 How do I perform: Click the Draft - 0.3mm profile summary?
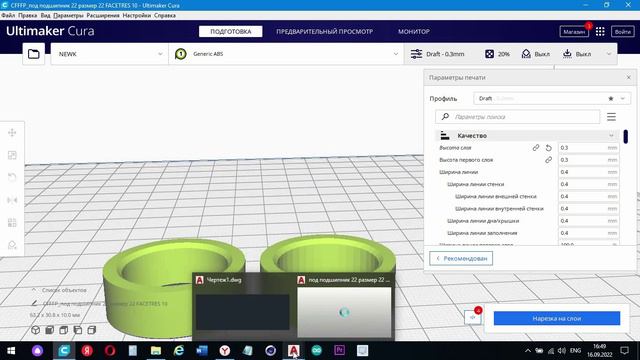(x=437, y=54)
